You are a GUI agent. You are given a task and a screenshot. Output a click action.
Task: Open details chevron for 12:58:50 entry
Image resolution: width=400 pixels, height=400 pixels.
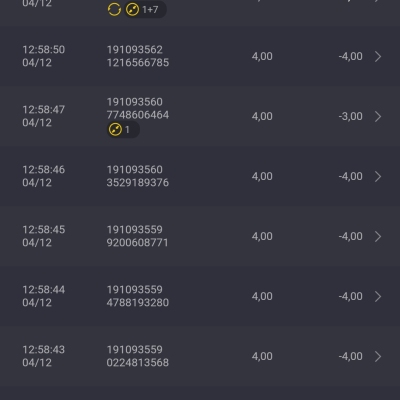tap(378, 56)
